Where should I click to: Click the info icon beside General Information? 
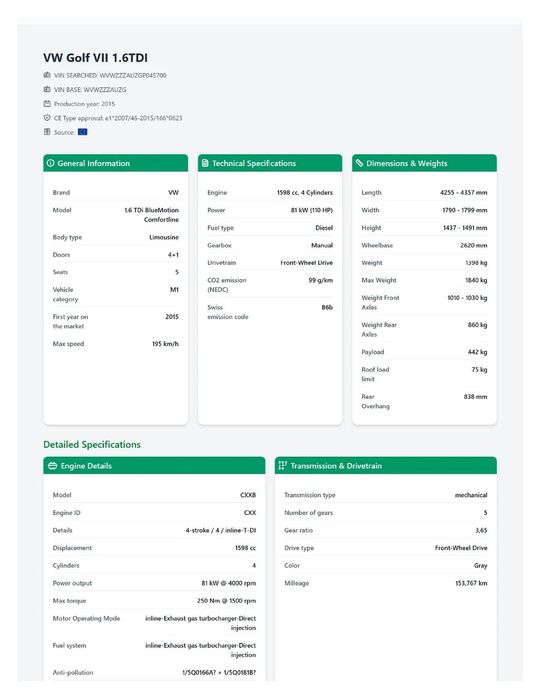(50, 163)
